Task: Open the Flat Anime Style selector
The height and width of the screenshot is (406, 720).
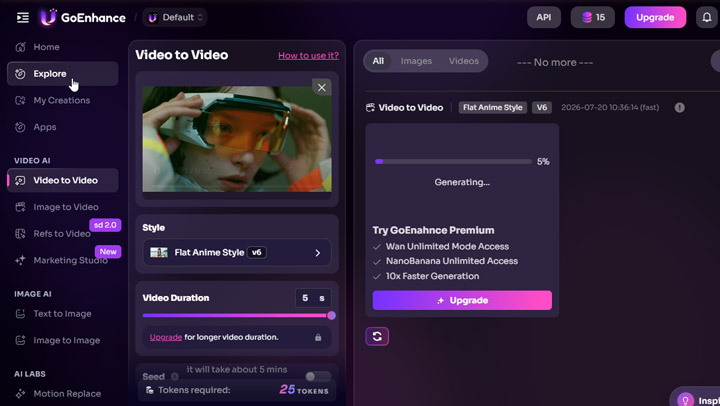Action: [237, 253]
